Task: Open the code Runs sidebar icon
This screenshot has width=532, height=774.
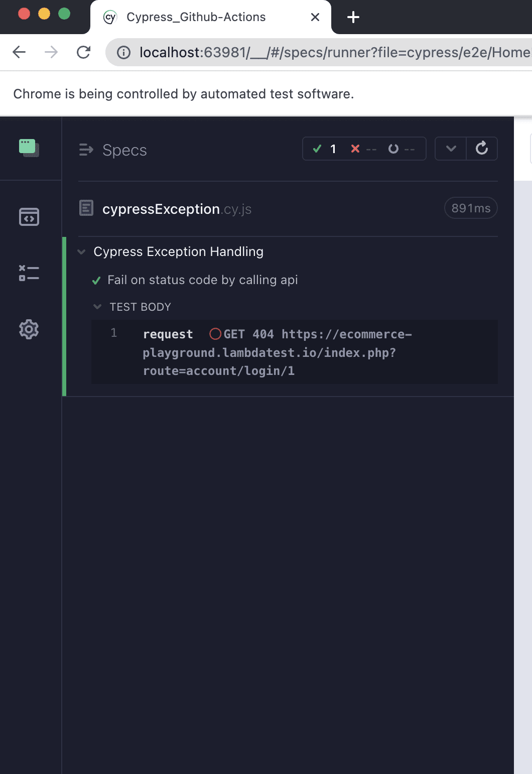Action: click(x=29, y=217)
